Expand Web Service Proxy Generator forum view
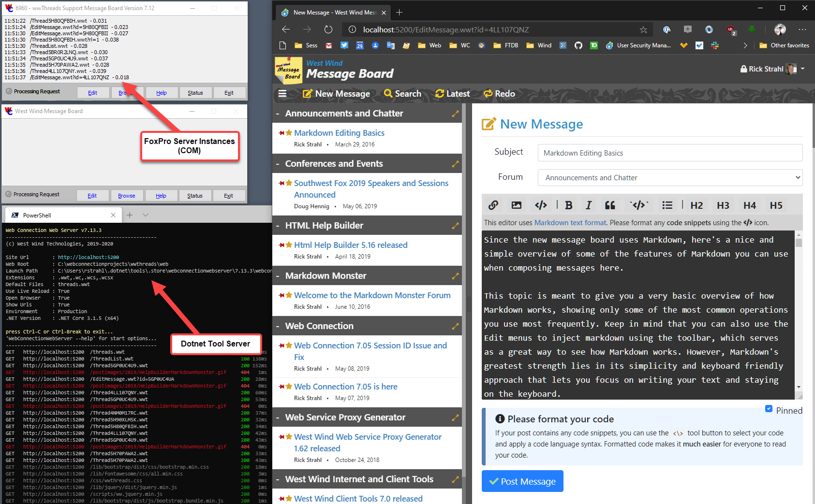Image resolution: width=815 pixels, height=504 pixels. coord(455,418)
